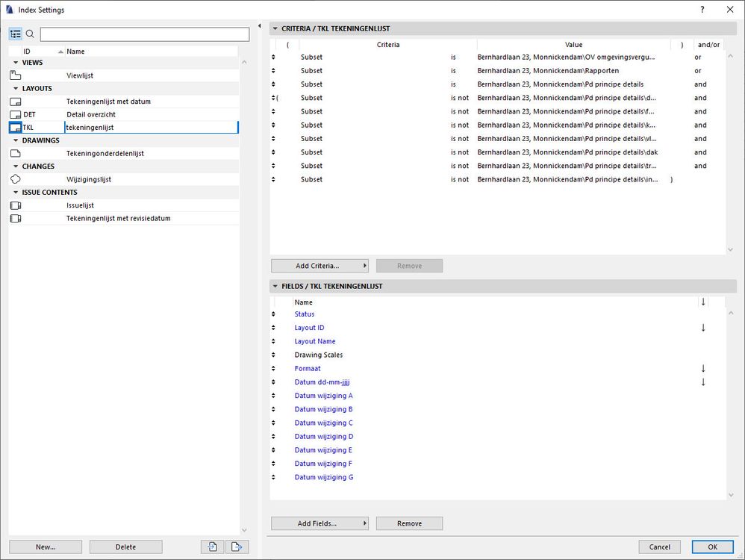
Task: Switch to tree view icon above index list
Action: pos(15,34)
